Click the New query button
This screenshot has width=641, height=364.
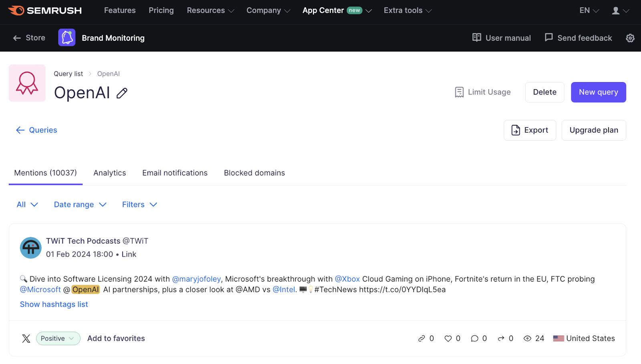point(598,92)
